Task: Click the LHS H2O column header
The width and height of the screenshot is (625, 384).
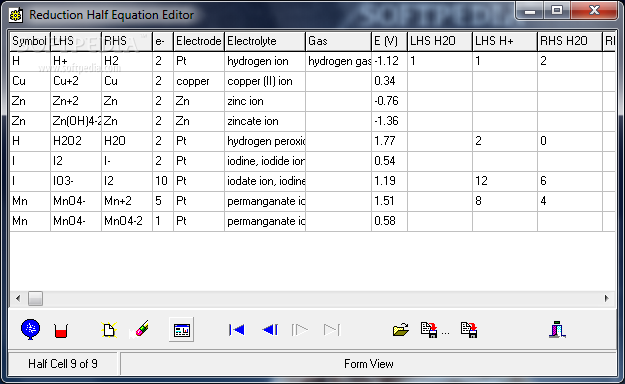Action: coord(440,41)
